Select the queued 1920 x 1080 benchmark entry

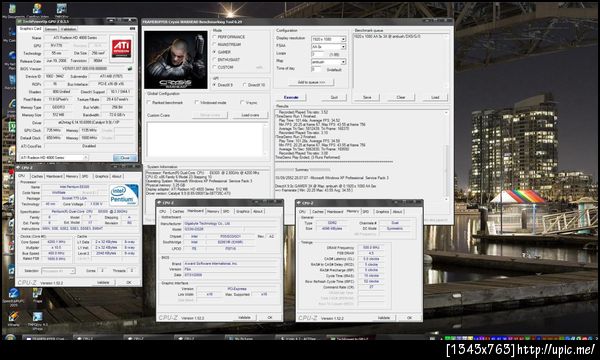[x=387, y=36]
